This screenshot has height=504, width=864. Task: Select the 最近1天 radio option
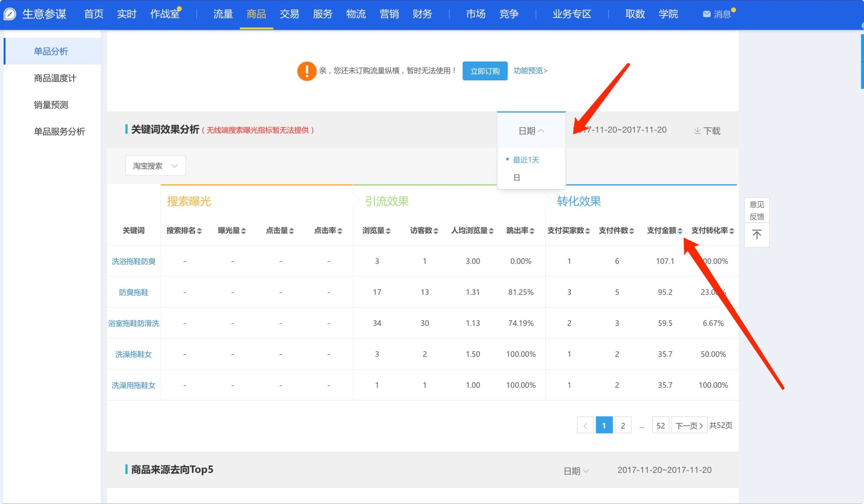click(x=526, y=159)
